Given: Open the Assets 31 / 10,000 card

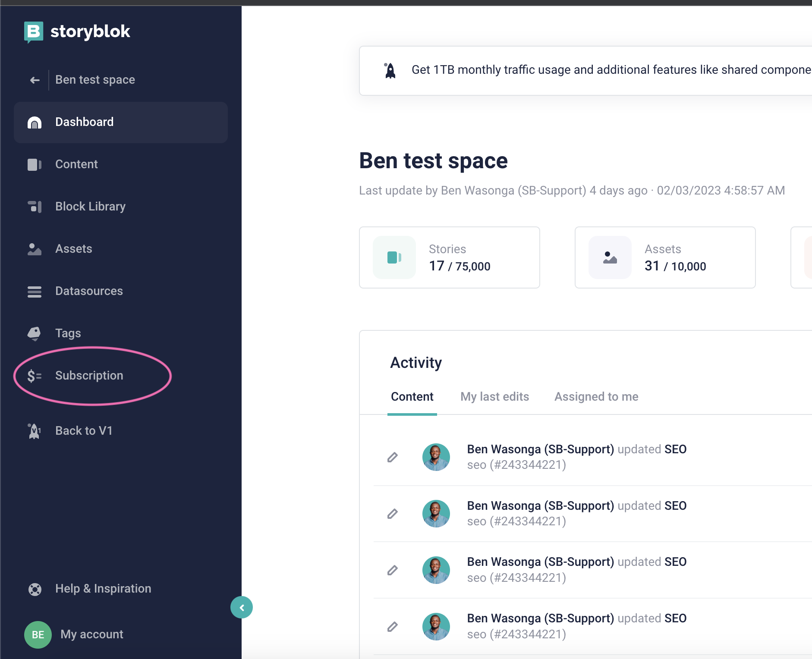Looking at the screenshot, I should pos(665,257).
